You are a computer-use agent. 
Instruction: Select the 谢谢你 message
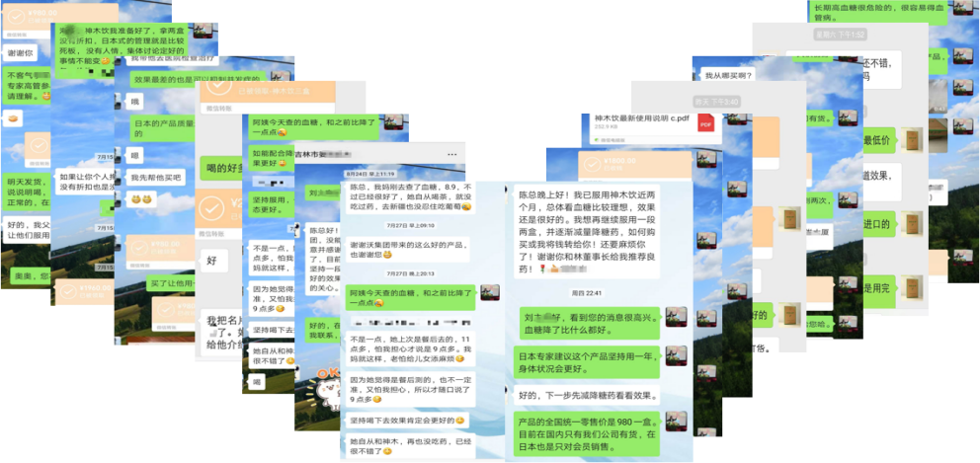pyautogui.click(x=20, y=52)
